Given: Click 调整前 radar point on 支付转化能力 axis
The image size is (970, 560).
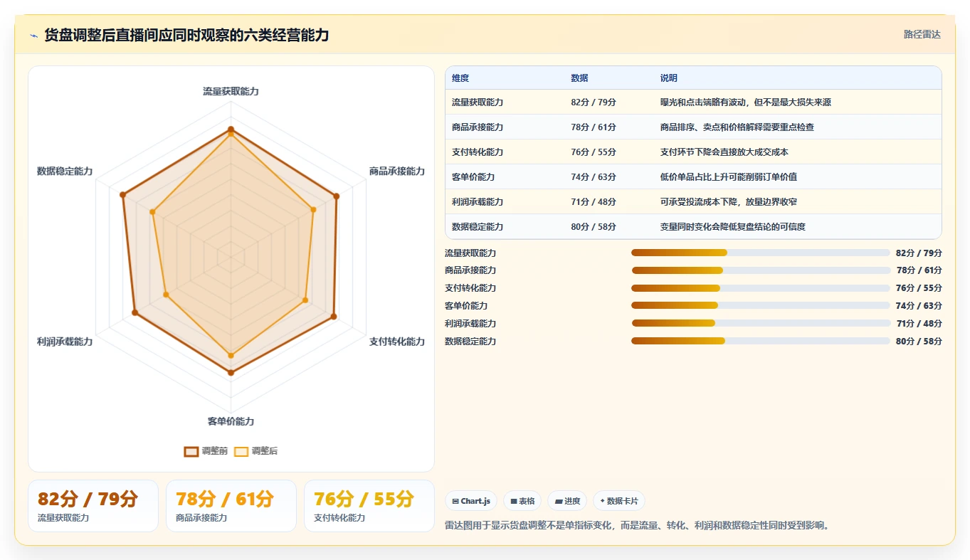Looking at the screenshot, I should tap(334, 317).
